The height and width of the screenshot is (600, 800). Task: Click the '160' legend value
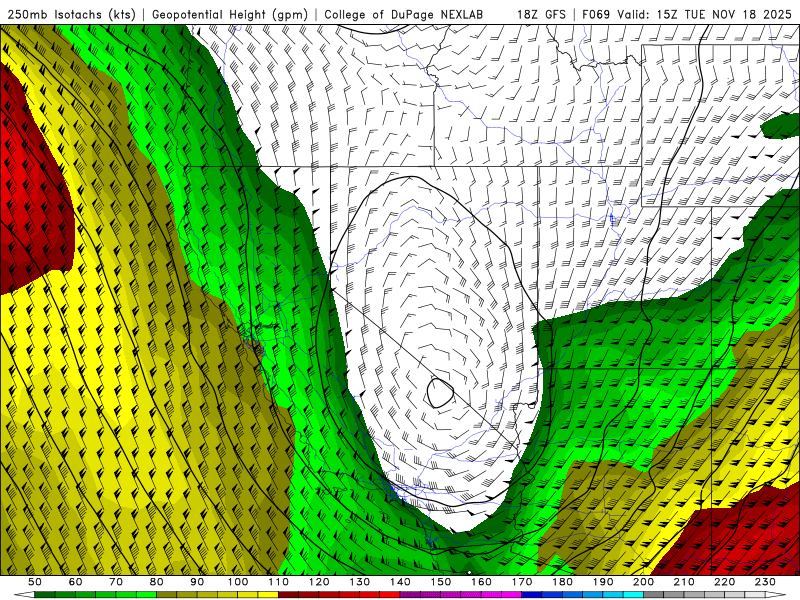(x=481, y=582)
